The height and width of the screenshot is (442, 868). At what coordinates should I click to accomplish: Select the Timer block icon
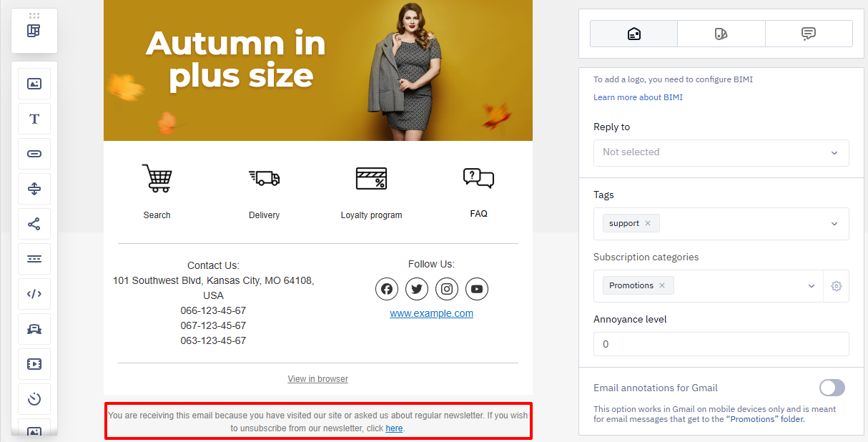coord(34,399)
